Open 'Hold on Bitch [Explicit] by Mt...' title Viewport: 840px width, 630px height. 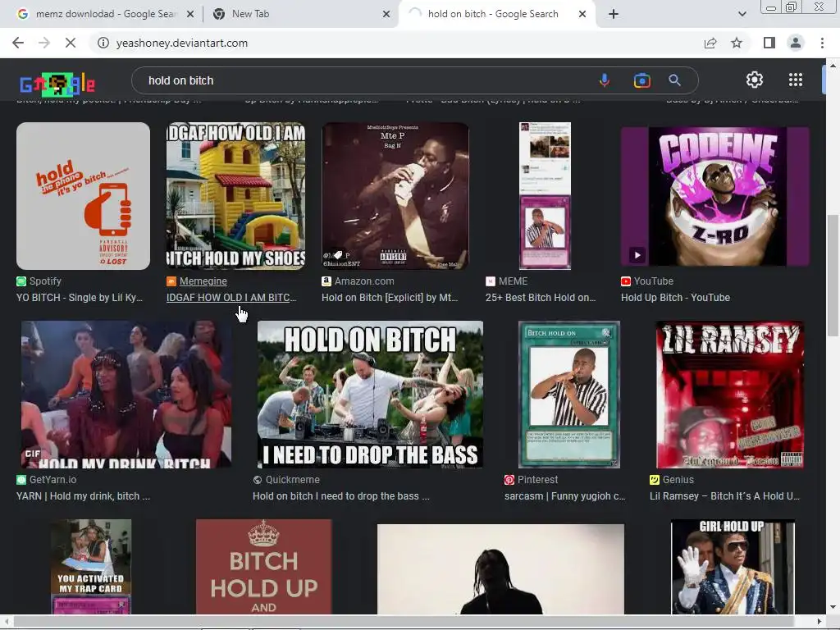point(390,298)
